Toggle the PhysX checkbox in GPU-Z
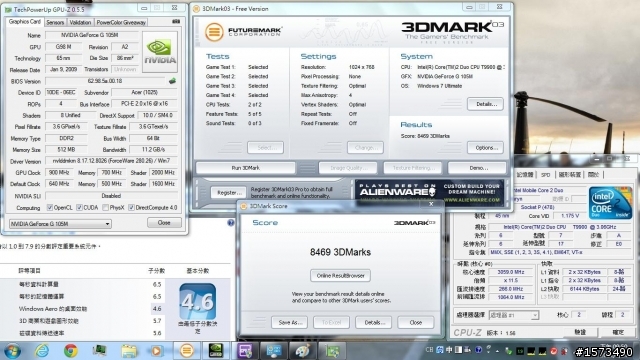The image size is (640, 360). click(x=106, y=208)
